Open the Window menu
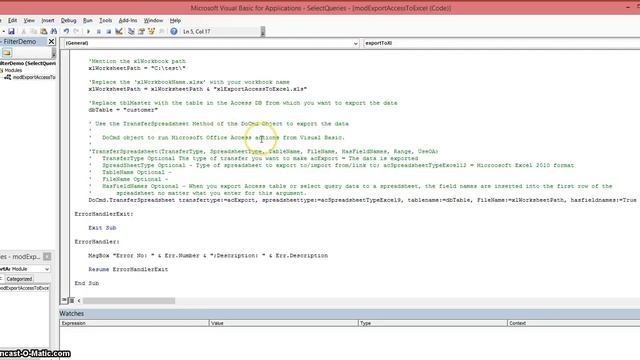This screenshot has width=640, height=360. pyautogui.click(x=153, y=20)
